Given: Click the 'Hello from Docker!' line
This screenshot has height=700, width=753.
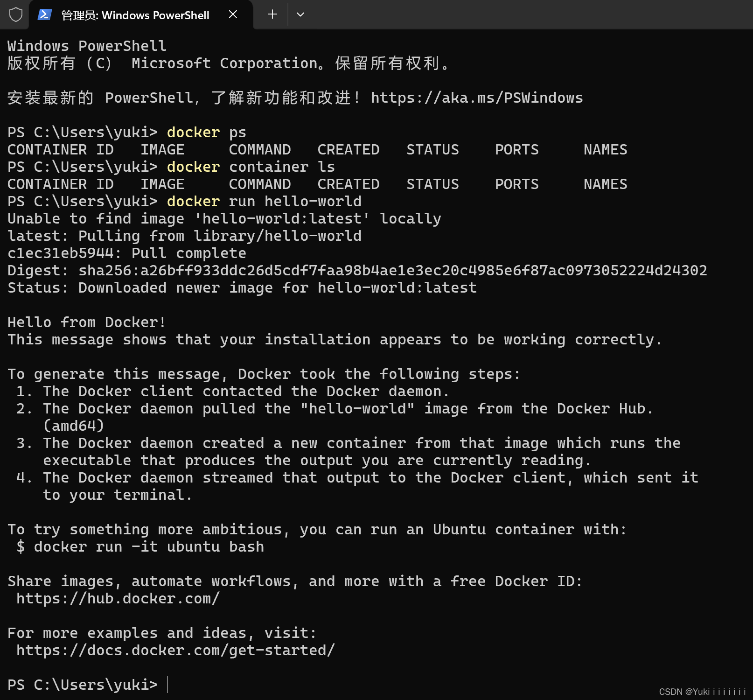Looking at the screenshot, I should [x=87, y=322].
